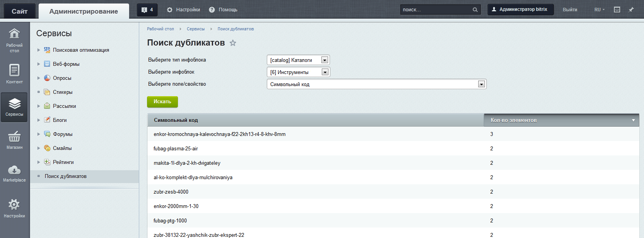
Task: Expand the Поисковая оптимизация tree arrow
Action: (39, 50)
